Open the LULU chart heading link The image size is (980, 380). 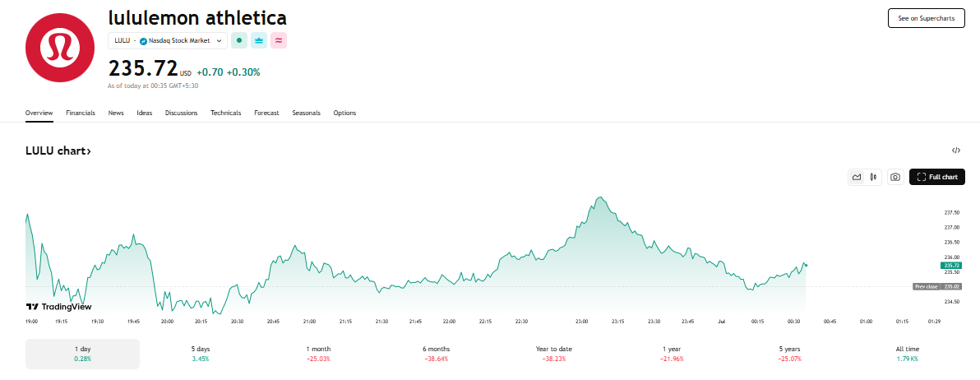[x=58, y=151]
